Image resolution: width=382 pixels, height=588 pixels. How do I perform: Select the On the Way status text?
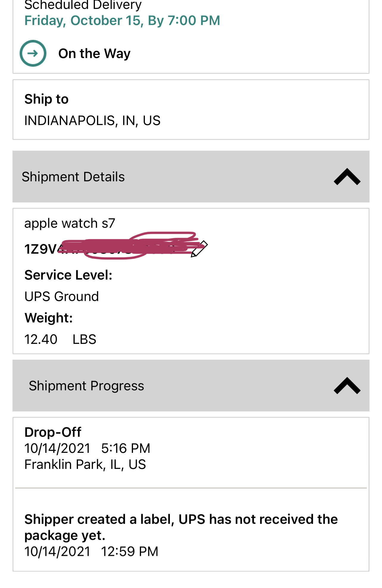(94, 54)
